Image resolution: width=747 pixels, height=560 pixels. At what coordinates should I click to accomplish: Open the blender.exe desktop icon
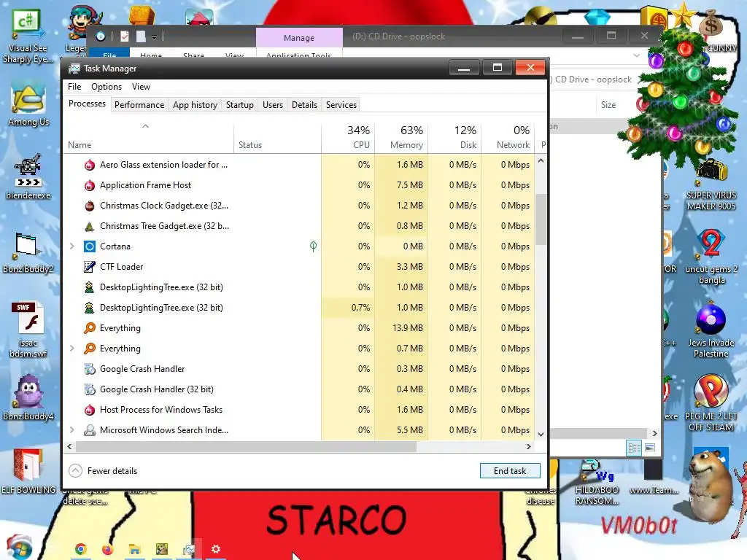[x=28, y=176]
